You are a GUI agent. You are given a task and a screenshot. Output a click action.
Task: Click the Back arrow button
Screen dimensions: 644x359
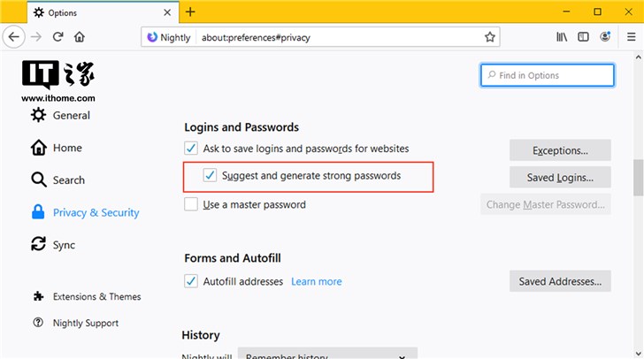pos(14,37)
